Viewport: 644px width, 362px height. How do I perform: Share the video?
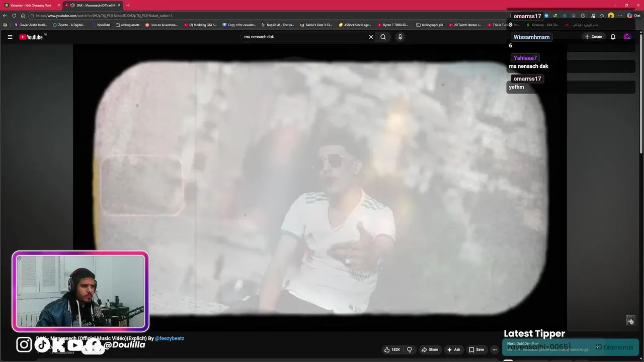point(430,349)
